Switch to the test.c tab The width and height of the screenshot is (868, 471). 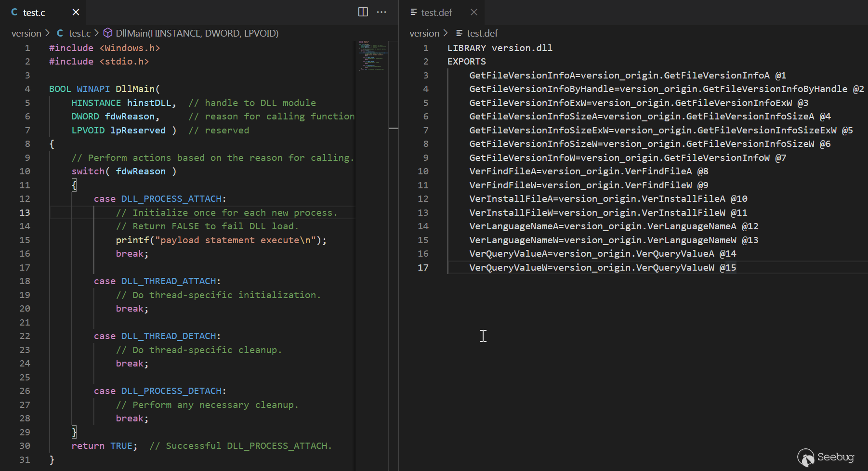(x=34, y=13)
